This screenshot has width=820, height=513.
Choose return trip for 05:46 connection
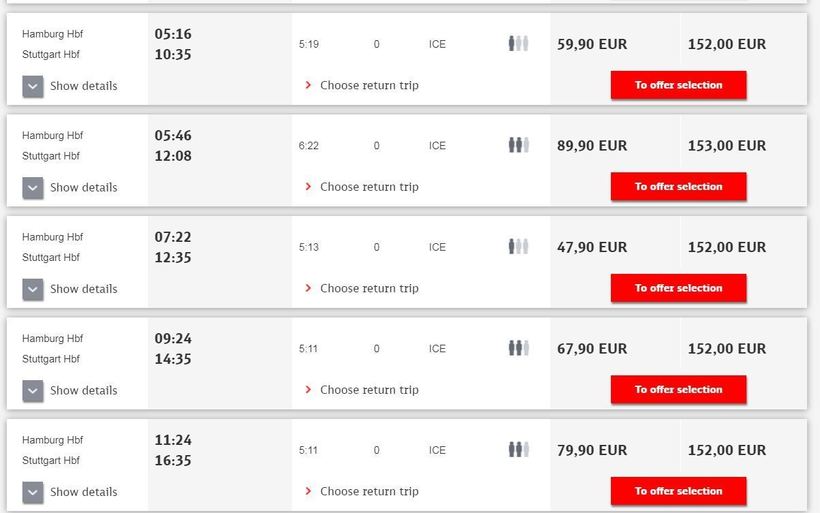pyautogui.click(x=369, y=187)
